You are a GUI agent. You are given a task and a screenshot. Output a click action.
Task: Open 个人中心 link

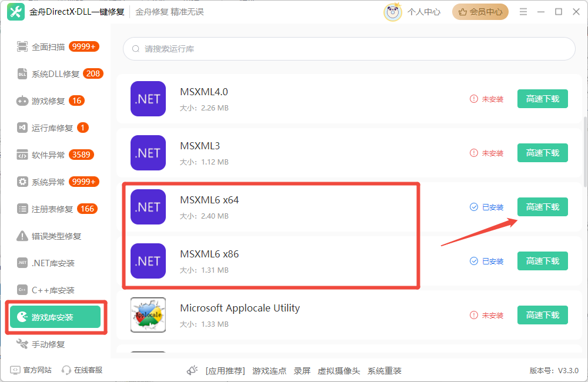click(424, 12)
